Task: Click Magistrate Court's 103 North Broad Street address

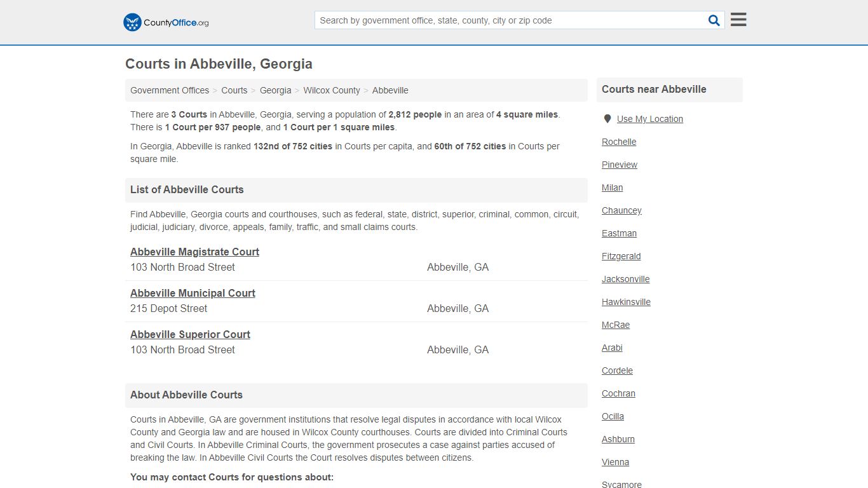Action: (x=182, y=267)
